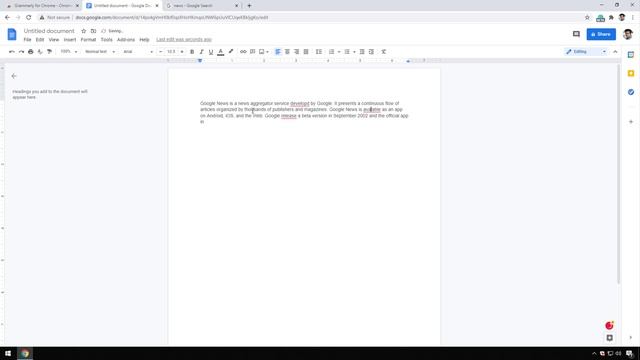
Task: Open the View menu
Action: pos(54,40)
